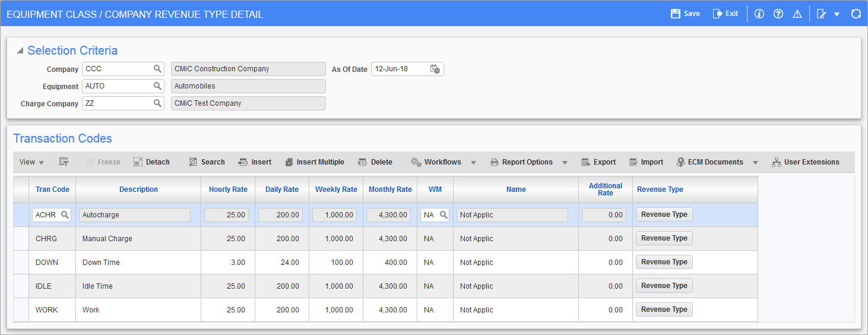Open lookup for ACHR tran code
The height and width of the screenshot is (335, 868).
tap(65, 215)
